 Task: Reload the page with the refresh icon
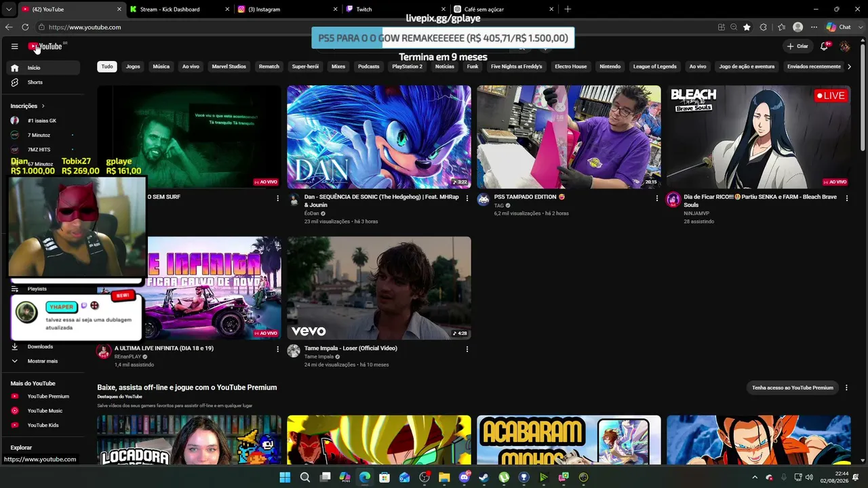click(x=25, y=27)
